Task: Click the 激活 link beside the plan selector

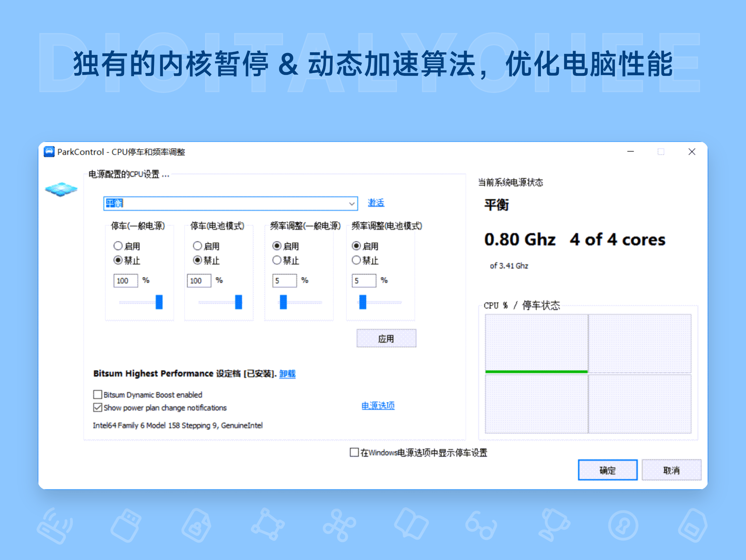Action: pyautogui.click(x=376, y=202)
